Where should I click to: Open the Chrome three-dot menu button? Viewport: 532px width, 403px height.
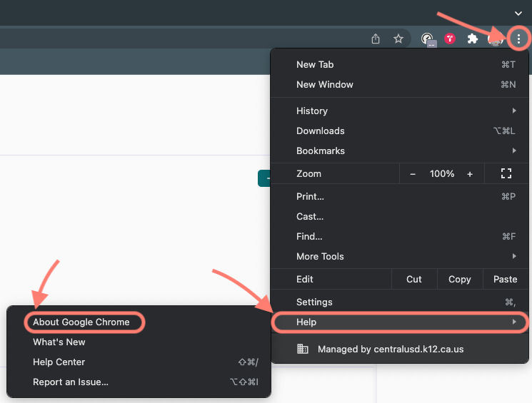point(518,39)
